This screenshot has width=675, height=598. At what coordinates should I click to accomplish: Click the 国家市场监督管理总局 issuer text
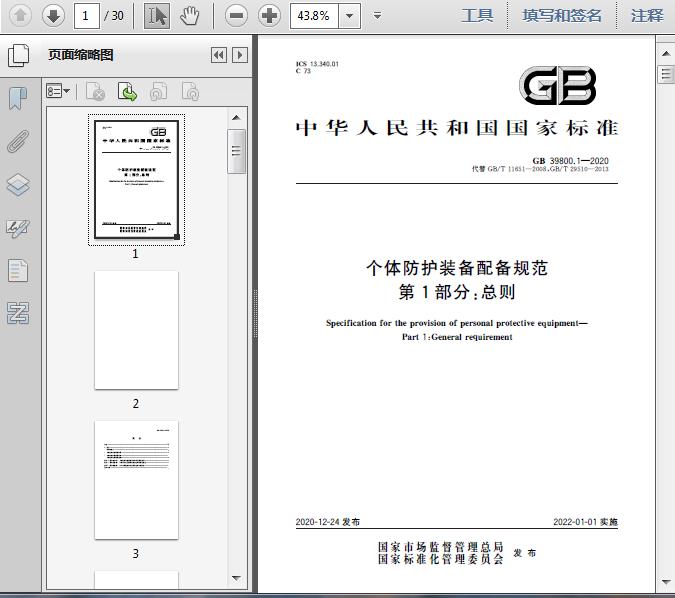440,547
